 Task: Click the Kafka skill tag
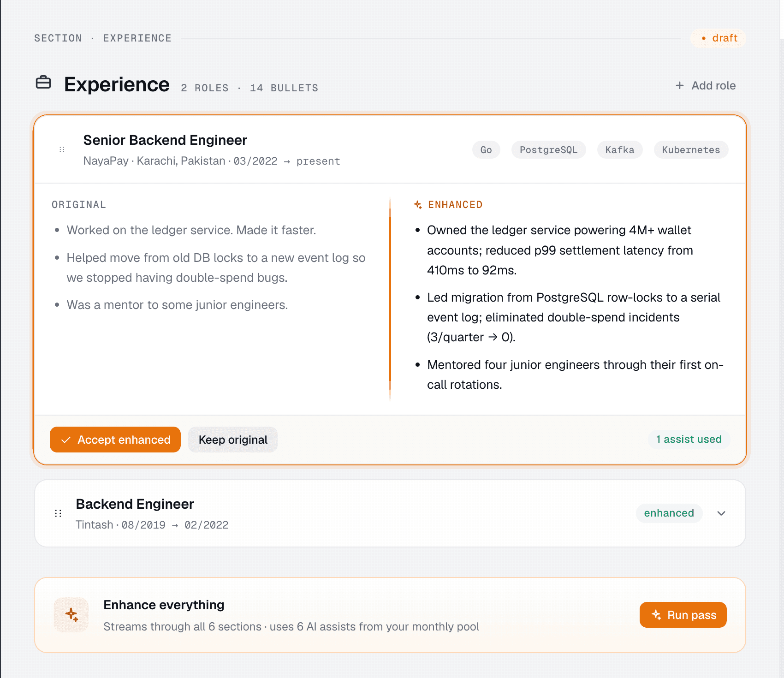620,149
